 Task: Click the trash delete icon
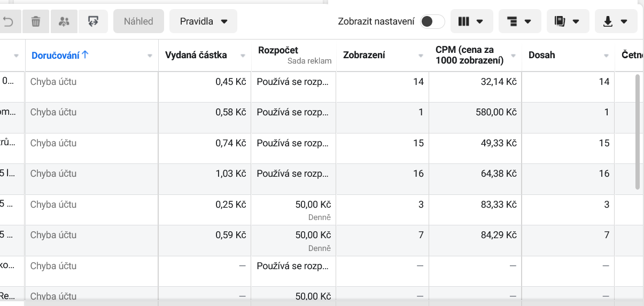(x=36, y=21)
